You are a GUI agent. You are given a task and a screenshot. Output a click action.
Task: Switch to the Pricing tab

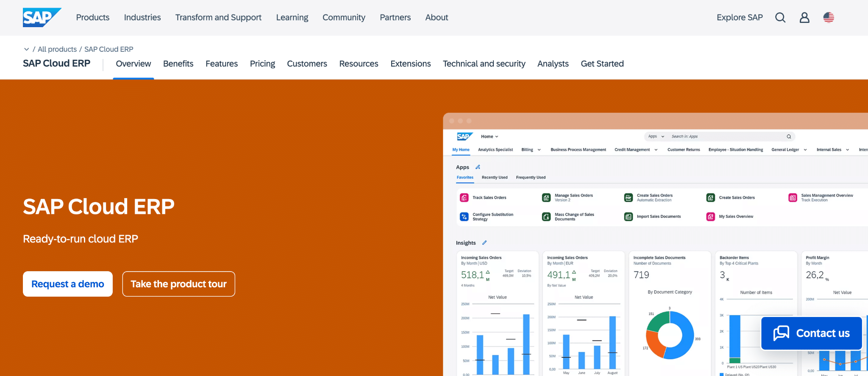click(262, 64)
